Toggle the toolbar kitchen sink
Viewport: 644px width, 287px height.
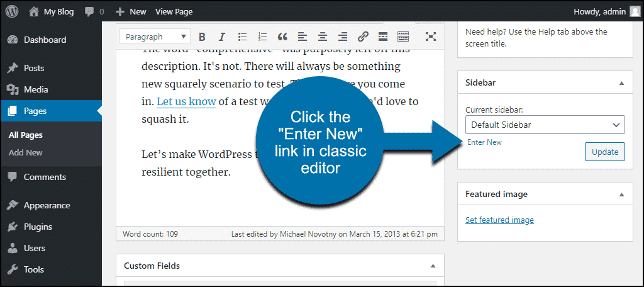[x=403, y=37]
